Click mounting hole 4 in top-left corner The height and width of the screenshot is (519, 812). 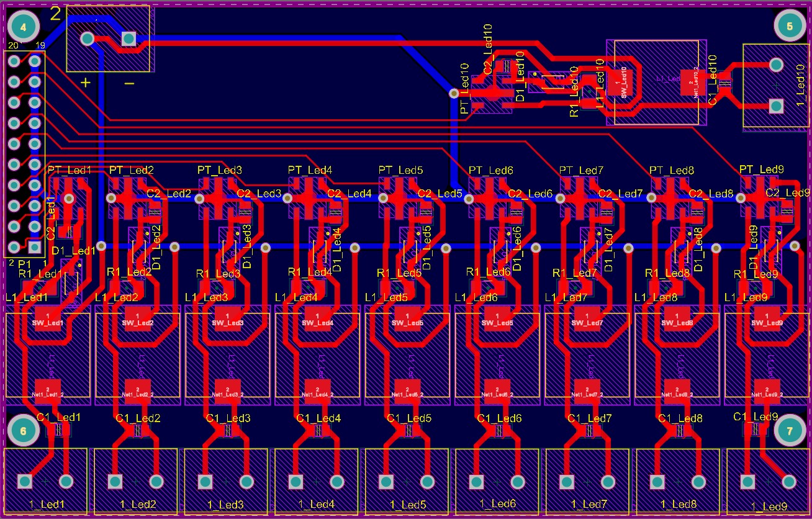tap(24, 27)
